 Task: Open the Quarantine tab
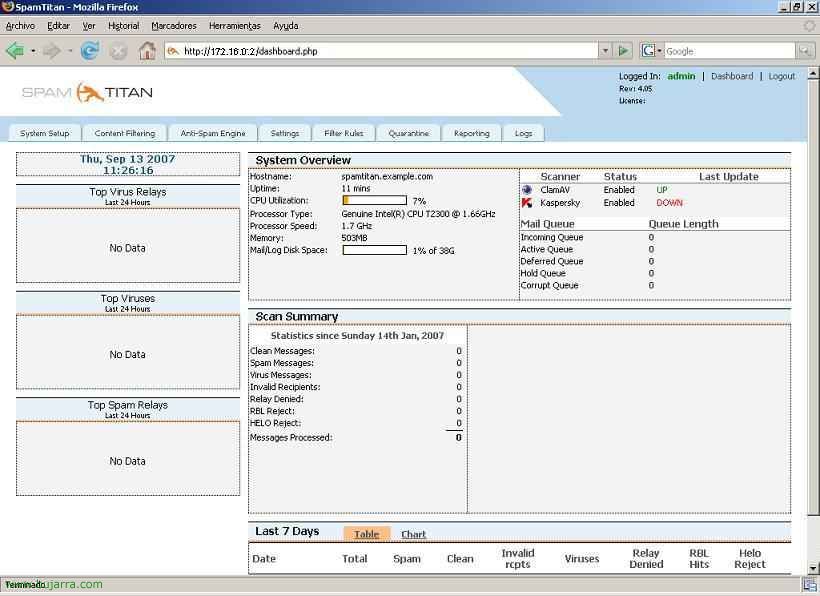408,133
